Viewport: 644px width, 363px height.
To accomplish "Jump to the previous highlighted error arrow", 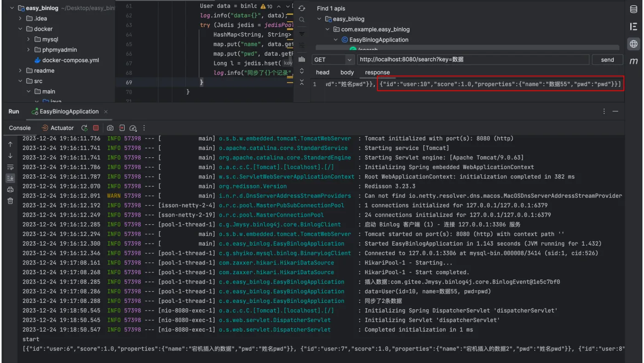I will 279,6.
